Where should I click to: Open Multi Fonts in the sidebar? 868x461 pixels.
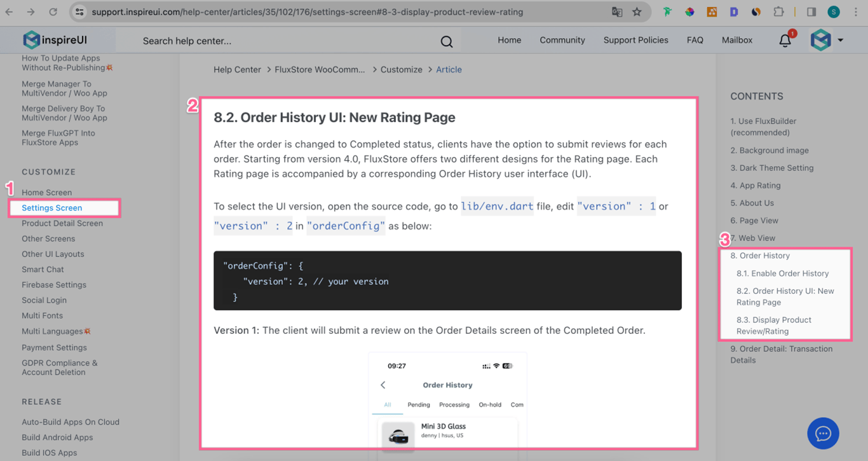[42, 315]
